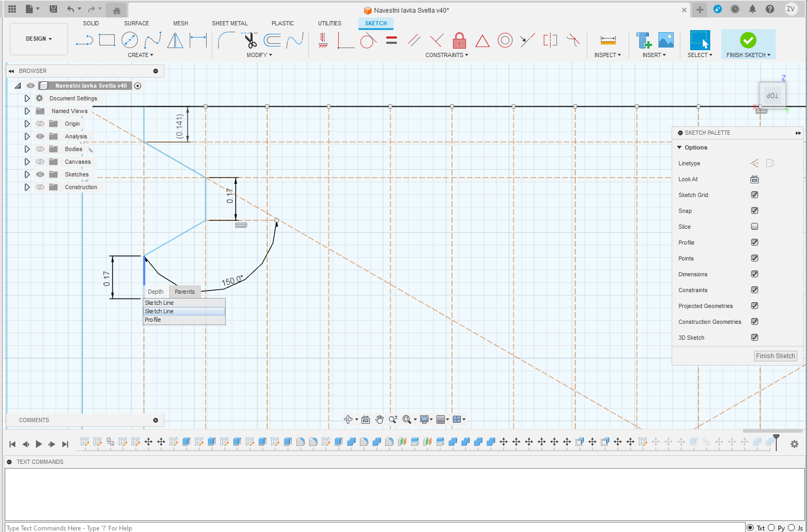Open the Measure tool under Inspect
Image resolution: width=808 pixels, height=532 pixels.
608,41
